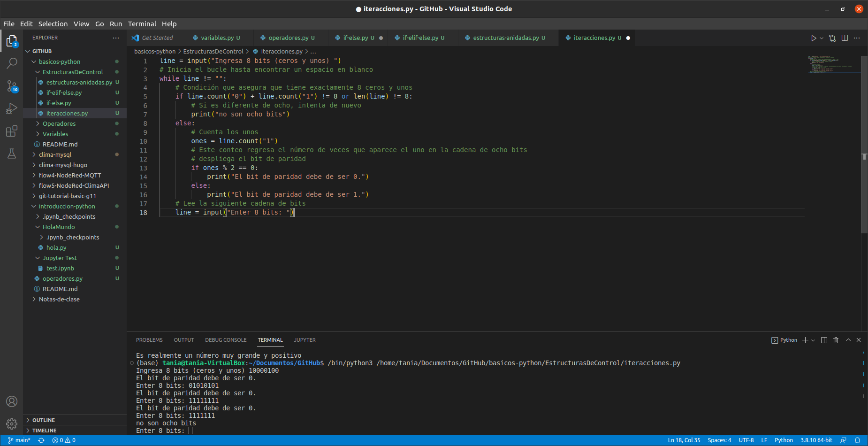The height and width of the screenshot is (446, 868).
Task: Collapse the introduccion-python folder
Action: pos(75,206)
